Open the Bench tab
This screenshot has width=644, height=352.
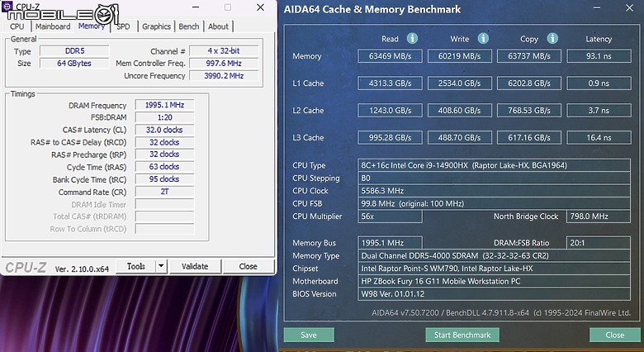click(188, 26)
